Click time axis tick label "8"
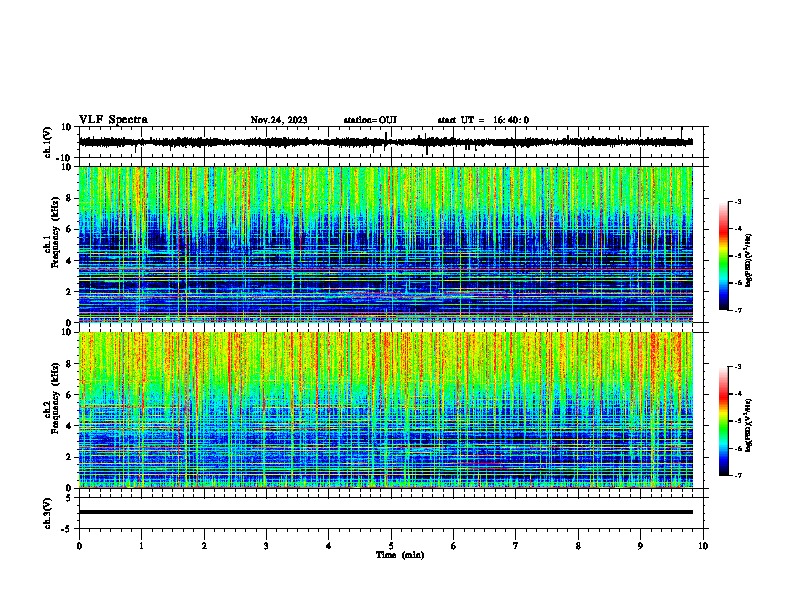This screenshot has width=792, height=612. 578,546
